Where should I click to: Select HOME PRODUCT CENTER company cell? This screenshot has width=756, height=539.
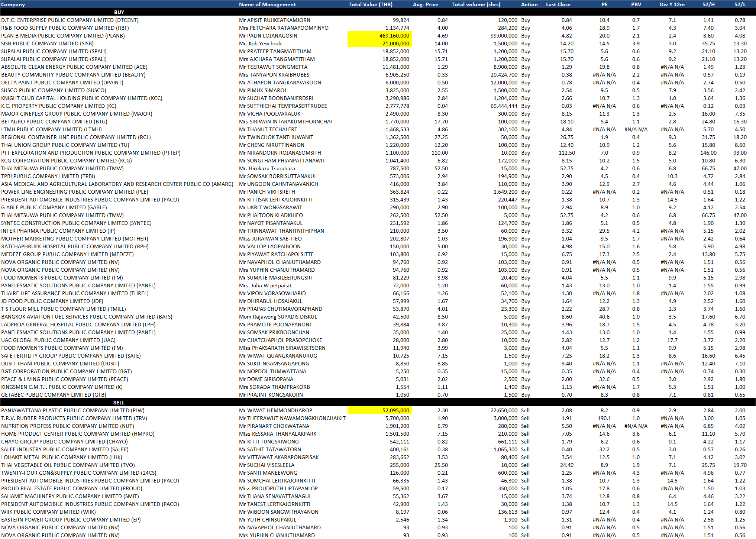click(78, 434)
